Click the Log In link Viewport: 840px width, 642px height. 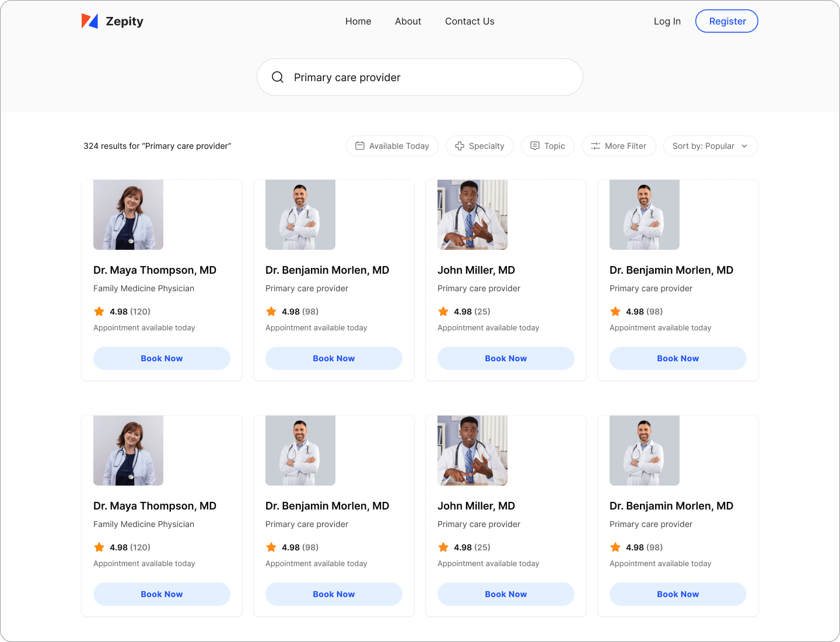pos(667,22)
